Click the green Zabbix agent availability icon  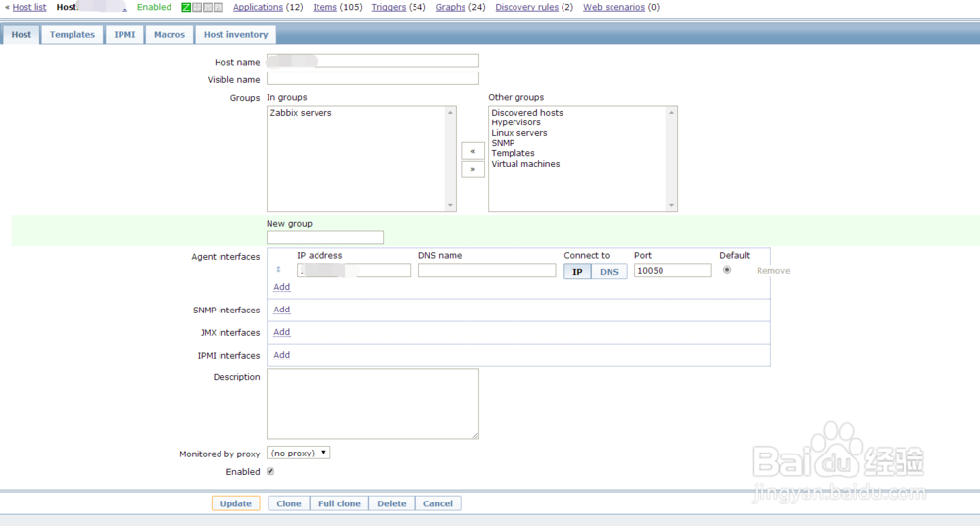[186, 8]
